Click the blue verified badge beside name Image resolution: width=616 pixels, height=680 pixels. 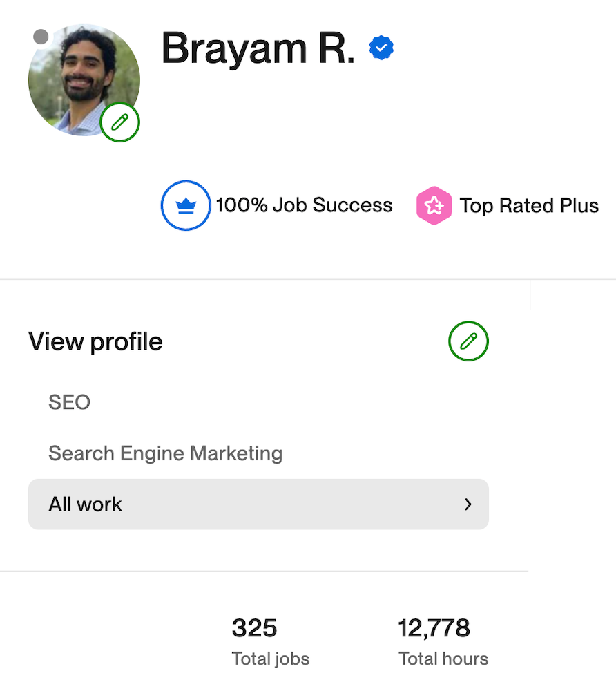[381, 48]
